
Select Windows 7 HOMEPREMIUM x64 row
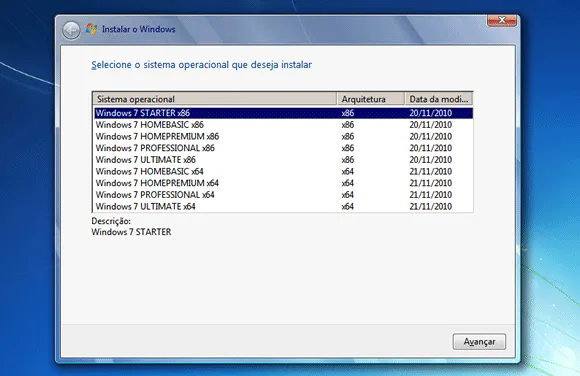click(x=283, y=183)
